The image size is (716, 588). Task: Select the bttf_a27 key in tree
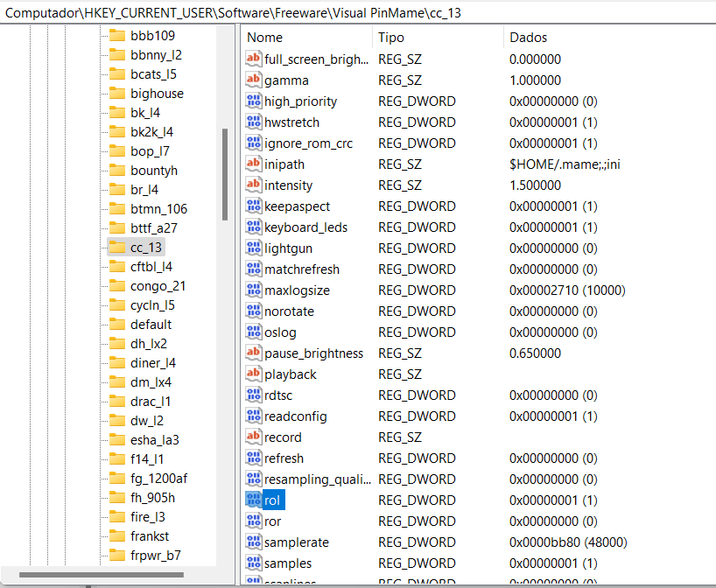click(154, 227)
